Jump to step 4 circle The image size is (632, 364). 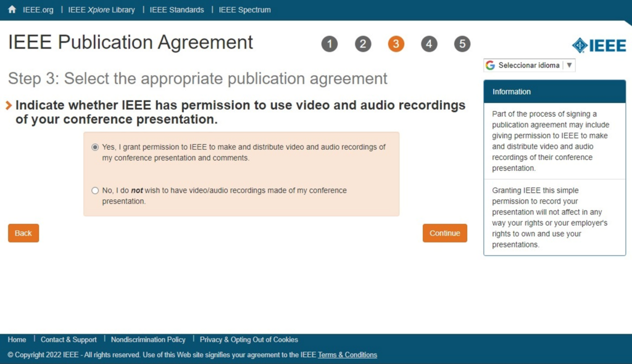click(x=429, y=44)
